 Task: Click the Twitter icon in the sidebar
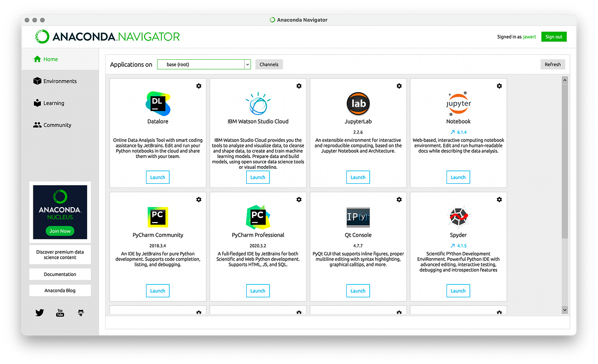tap(39, 313)
